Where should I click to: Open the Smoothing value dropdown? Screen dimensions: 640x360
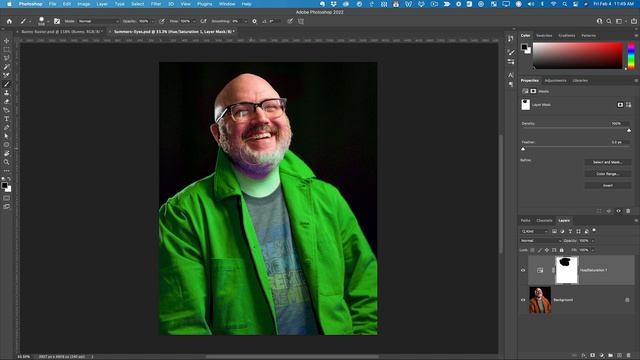(245, 21)
